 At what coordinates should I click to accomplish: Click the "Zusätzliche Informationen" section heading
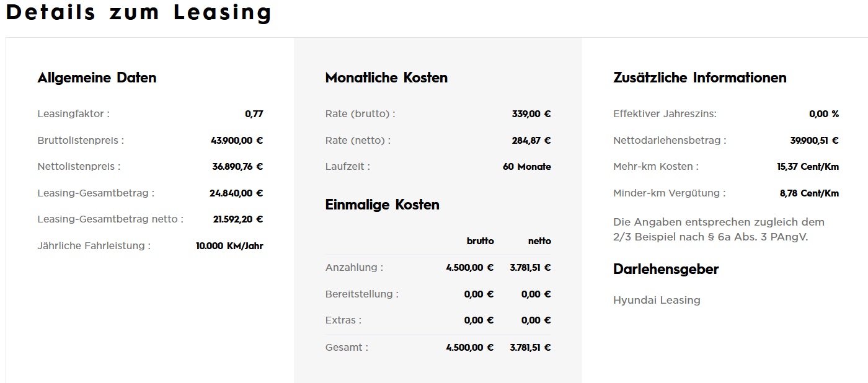point(699,78)
